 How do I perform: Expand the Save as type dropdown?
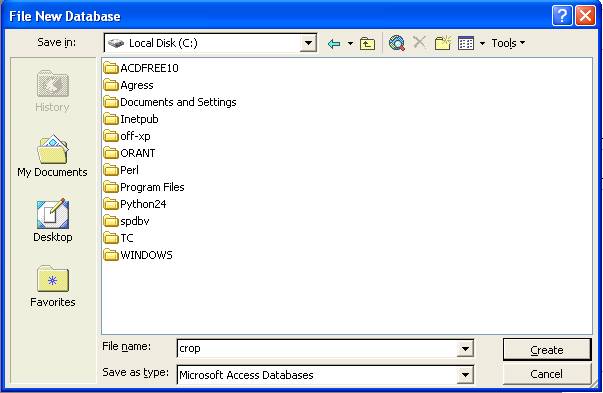point(465,375)
